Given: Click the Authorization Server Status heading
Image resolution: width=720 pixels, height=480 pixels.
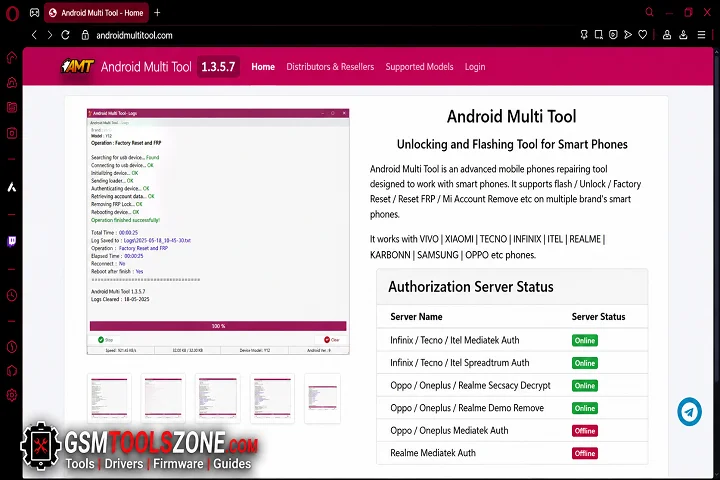Looking at the screenshot, I should pyautogui.click(x=471, y=287).
